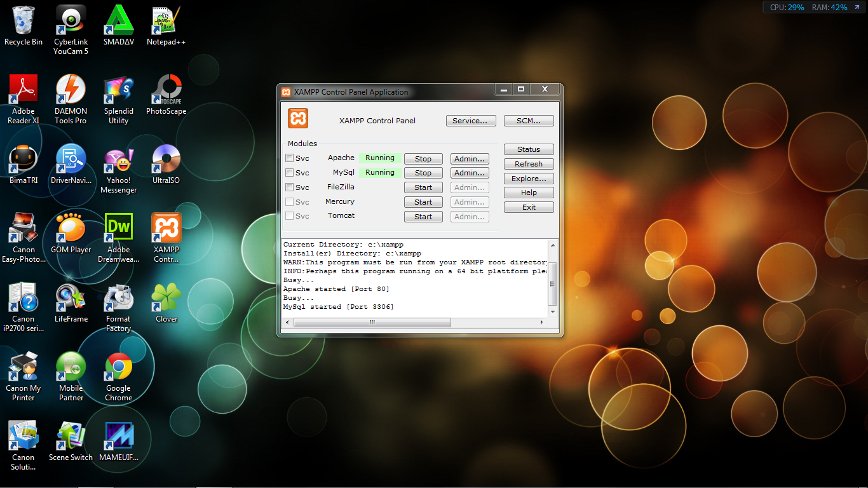Click the gadget arrow icon beside RAM
The width and height of the screenshot is (868, 488).
(x=857, y=8)
